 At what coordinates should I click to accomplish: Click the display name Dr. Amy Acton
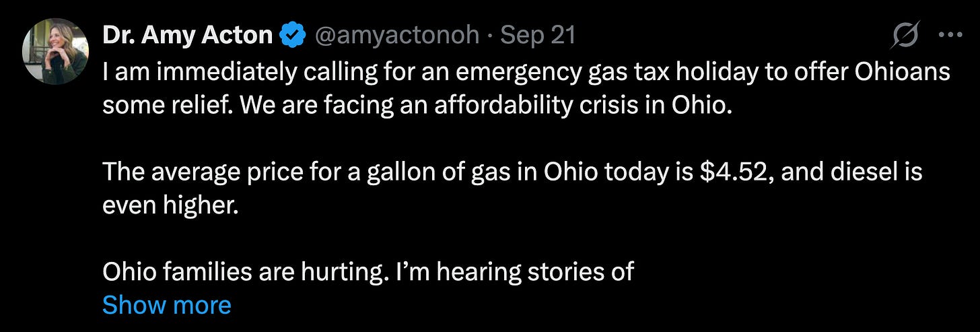pyautogui.click(x=187, y=35)
